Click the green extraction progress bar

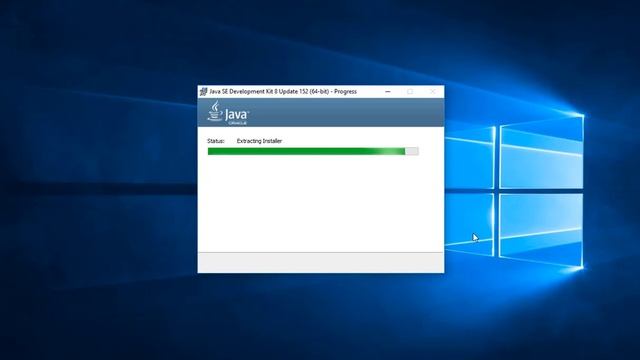coord(313,151)
